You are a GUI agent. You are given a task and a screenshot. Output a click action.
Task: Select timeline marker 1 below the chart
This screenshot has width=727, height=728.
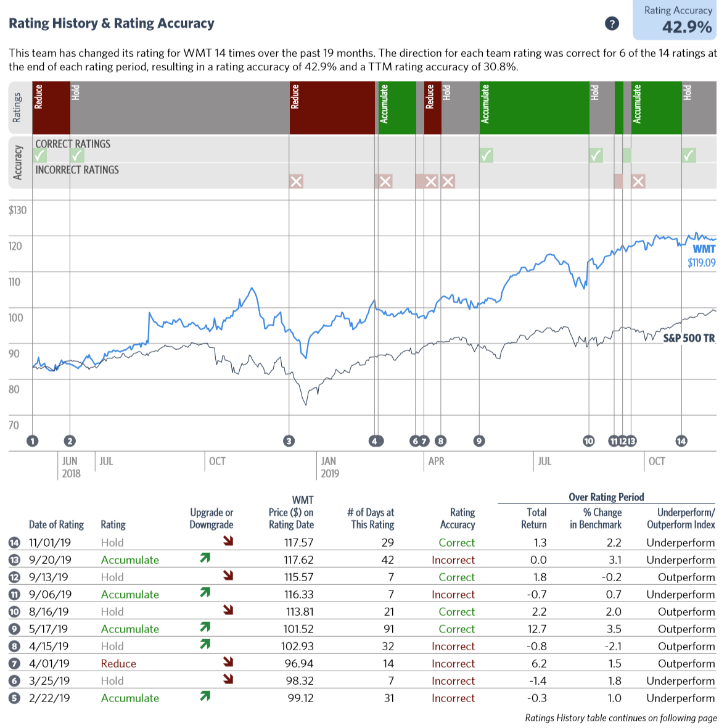pyautogui.click(x=32, y=441)
